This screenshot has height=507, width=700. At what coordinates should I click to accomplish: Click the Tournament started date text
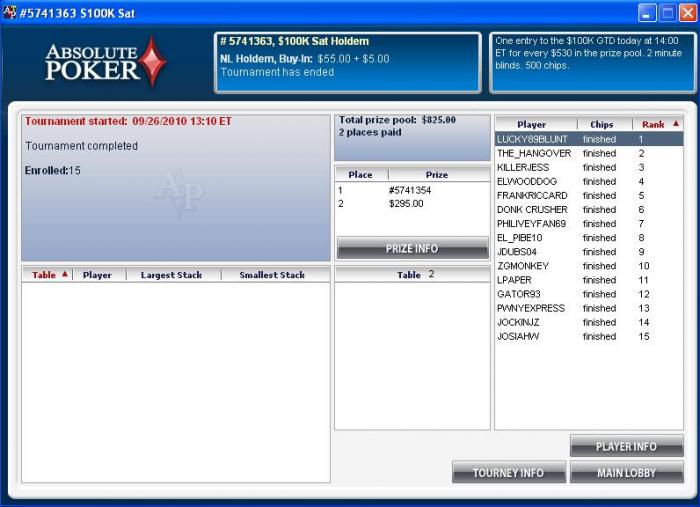click(x=128, y=121)
